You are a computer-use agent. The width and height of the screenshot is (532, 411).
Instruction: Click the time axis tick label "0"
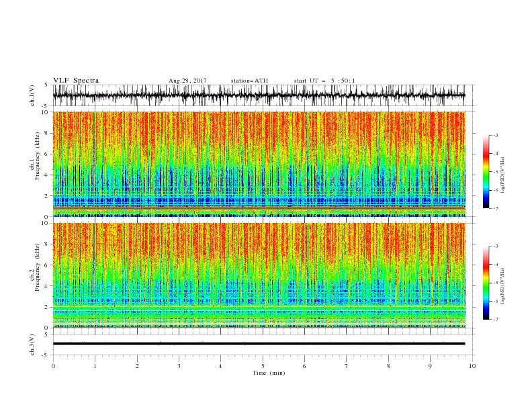pos(53,366)
